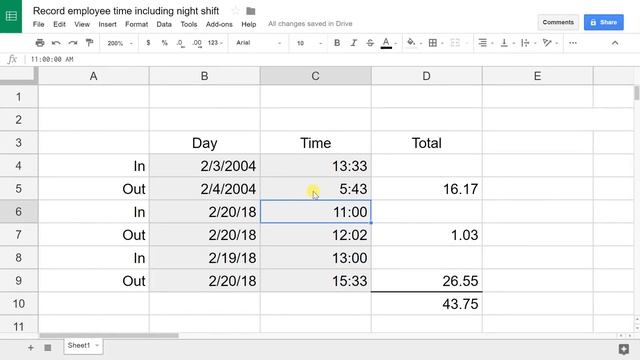Screen dimensions: 640x360
Task: Star this spreadsheet document
Action: (x=236, y=11)
